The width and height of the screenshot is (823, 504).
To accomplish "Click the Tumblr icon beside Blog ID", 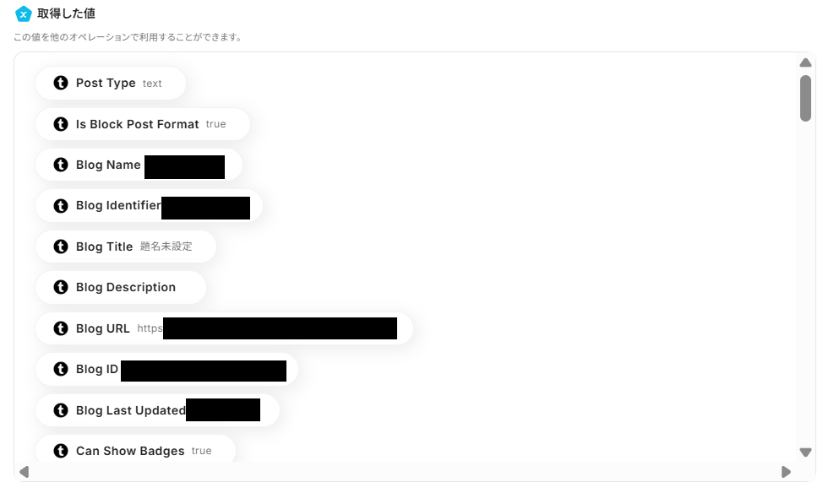I will pyautogui.click(x=61, y=369).
